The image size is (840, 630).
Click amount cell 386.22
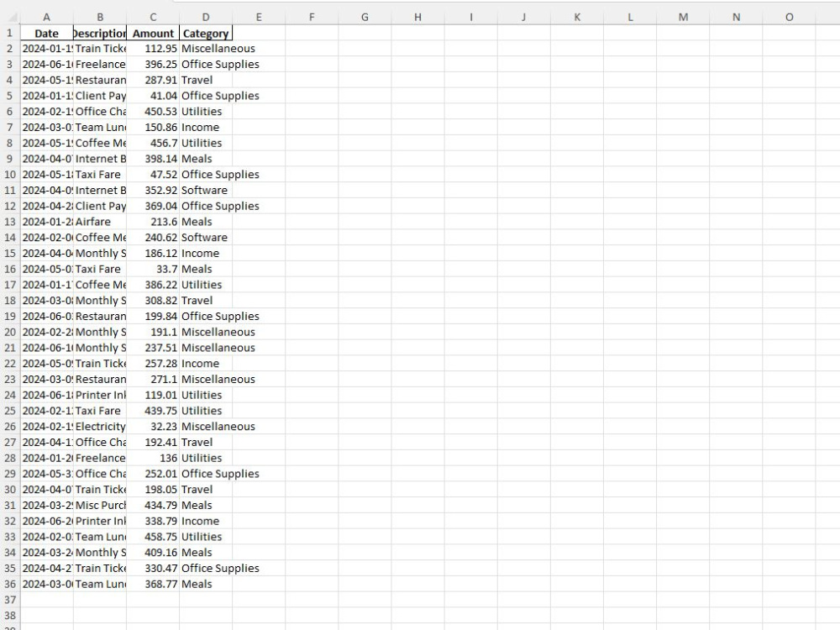pos(153,285)
